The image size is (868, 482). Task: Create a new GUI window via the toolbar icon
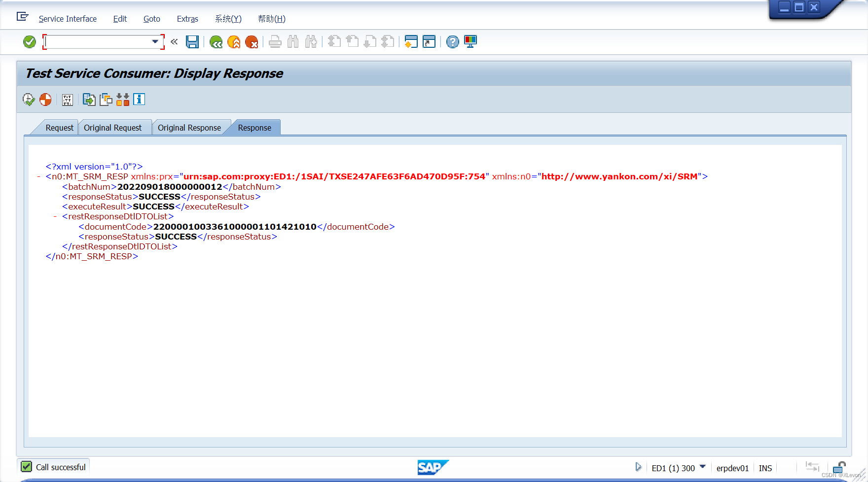[x=411, y=42]
